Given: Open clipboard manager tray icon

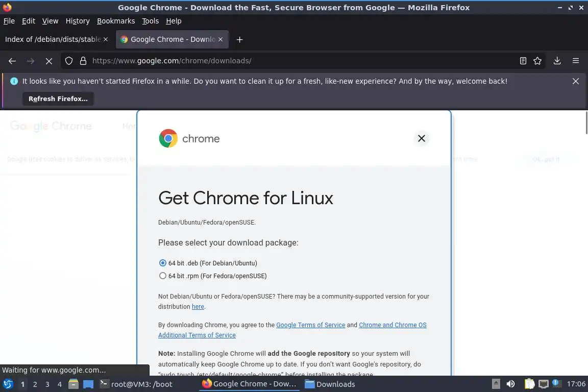Looking at the screenshot, I should 529,384.
